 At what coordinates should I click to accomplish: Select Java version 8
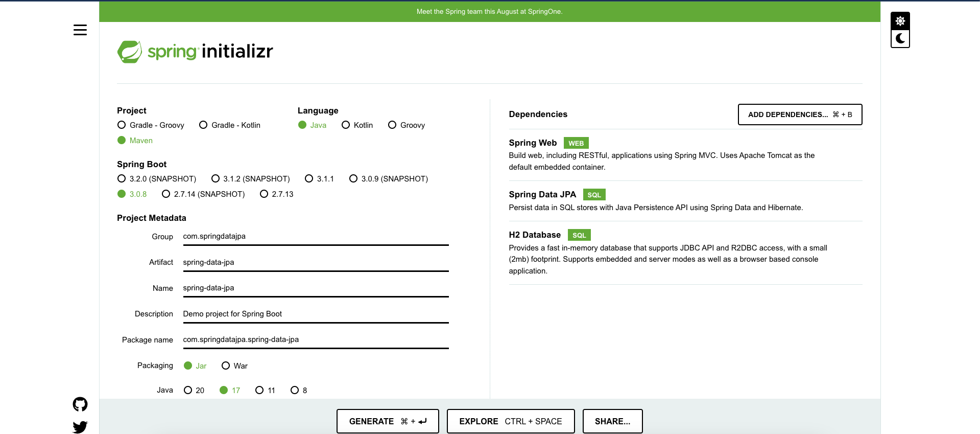[x=299, y=391]
